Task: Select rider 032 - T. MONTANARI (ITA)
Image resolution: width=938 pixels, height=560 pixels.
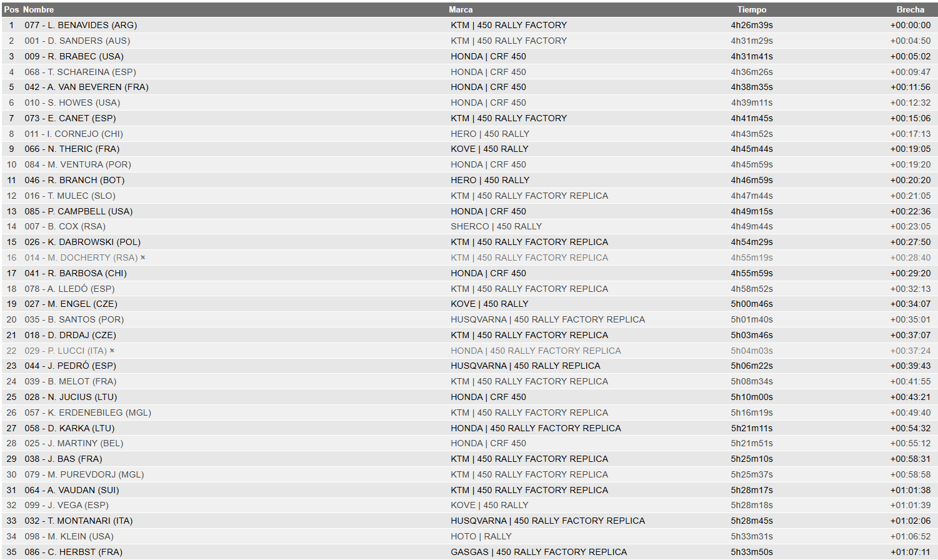Action: 79,521
